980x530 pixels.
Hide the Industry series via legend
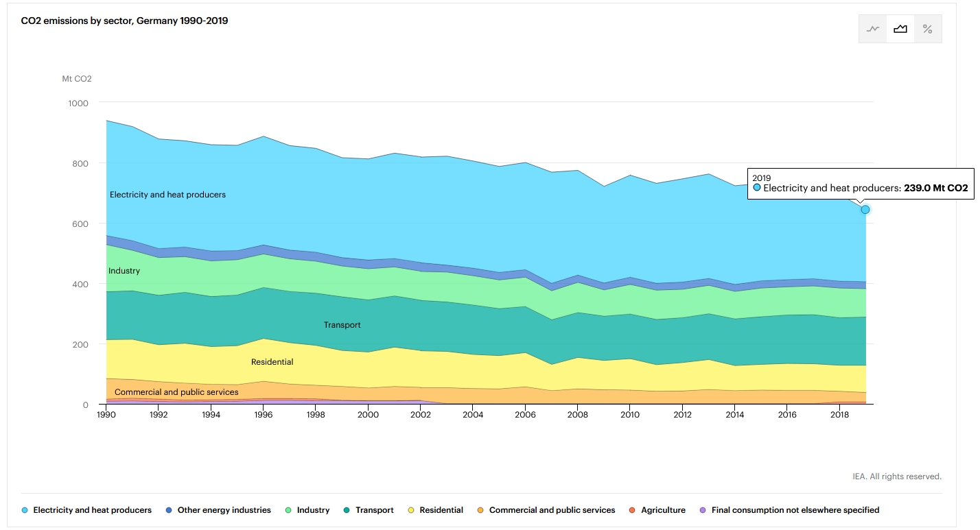[307, 510]
